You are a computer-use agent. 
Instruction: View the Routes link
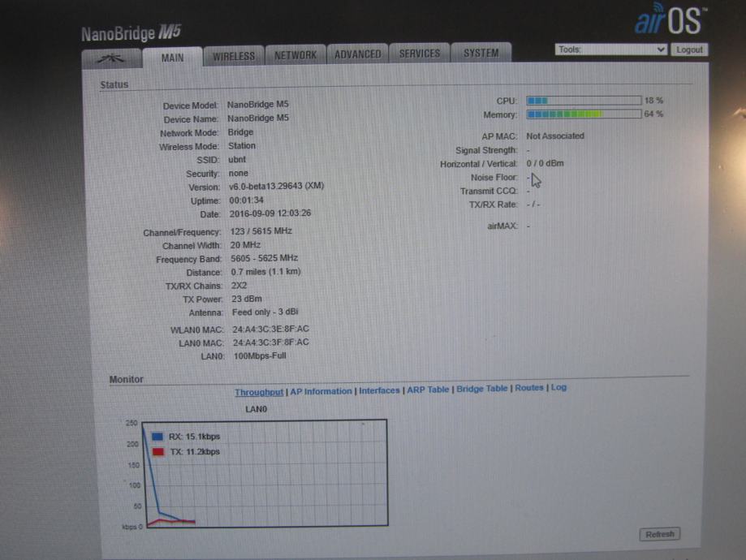tap(528, 388)
